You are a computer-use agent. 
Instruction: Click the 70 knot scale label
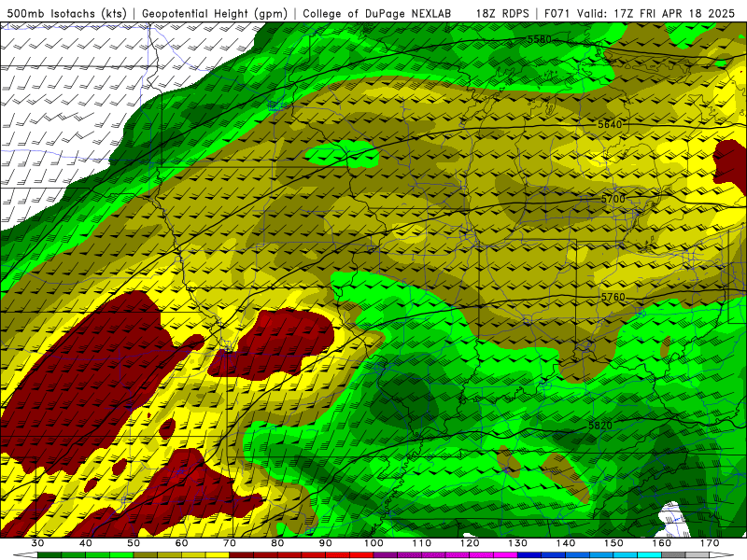point(230,543)
